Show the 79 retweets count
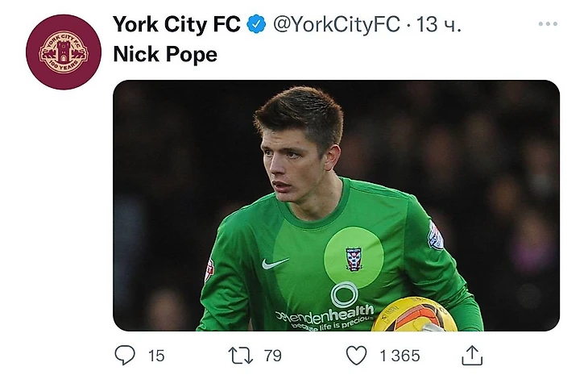The image size is (588, 375). (x=272, y=355)
